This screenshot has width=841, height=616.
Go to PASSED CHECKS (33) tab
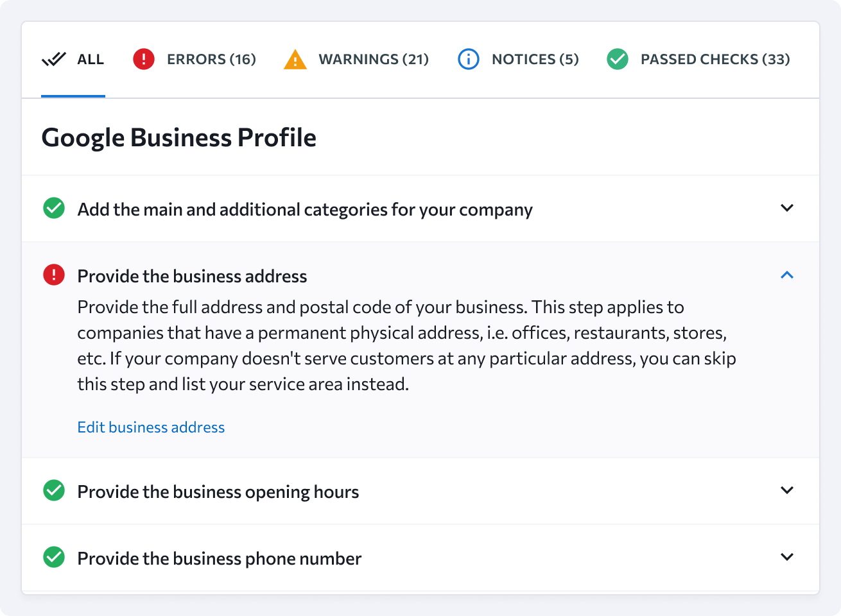point(715,59)
